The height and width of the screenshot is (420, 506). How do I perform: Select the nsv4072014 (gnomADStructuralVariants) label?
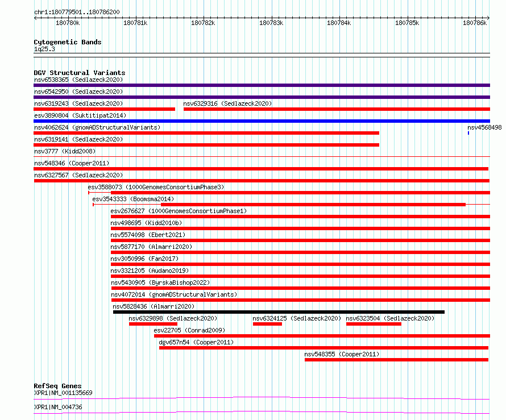174,294
